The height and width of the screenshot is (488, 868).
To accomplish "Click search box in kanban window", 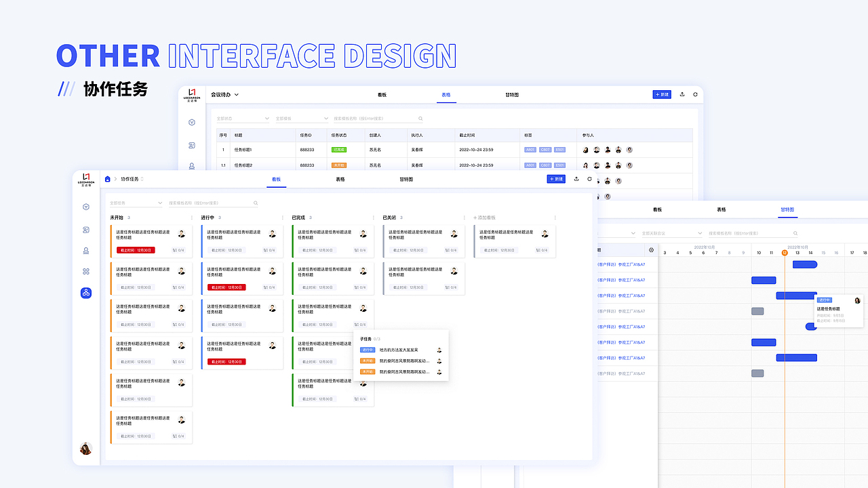I will click(214, 203).
